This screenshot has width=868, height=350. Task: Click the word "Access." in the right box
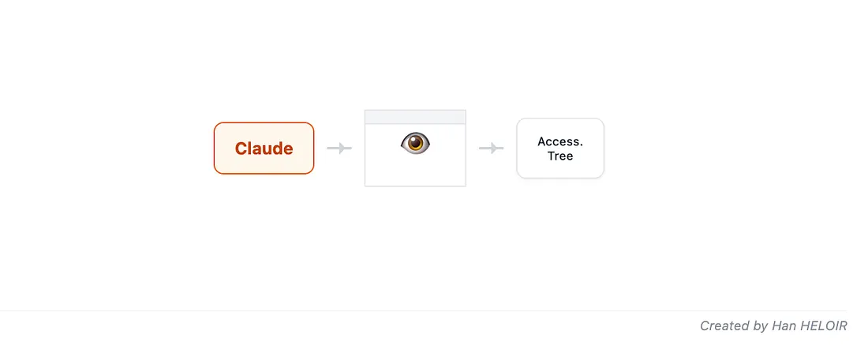coord(560,141)
